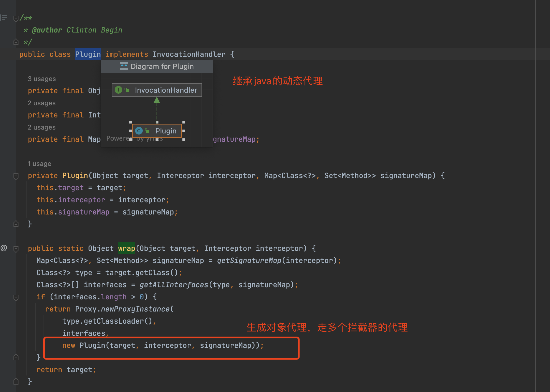The width and height of the screenshot is (550, 392).
Task: Click the highlighted Plugin class name
Action: click(x=88, y=54)
